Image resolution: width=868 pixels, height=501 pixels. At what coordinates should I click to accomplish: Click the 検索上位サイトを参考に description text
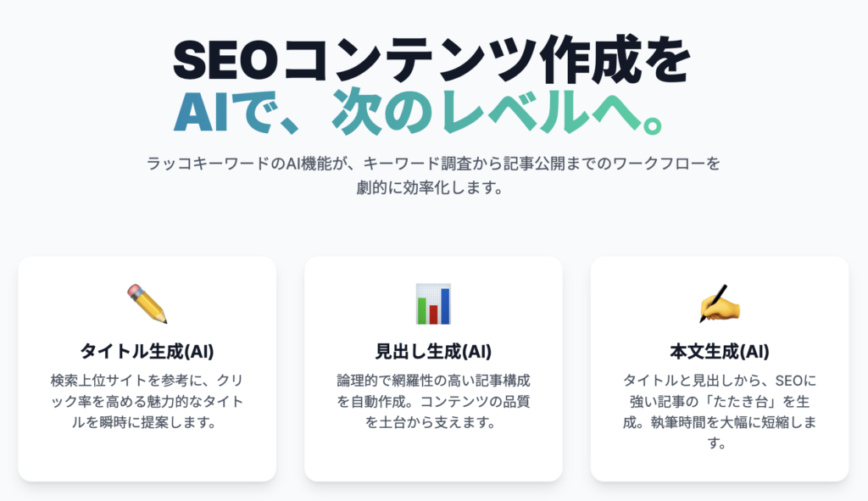[x=147, y=401]
